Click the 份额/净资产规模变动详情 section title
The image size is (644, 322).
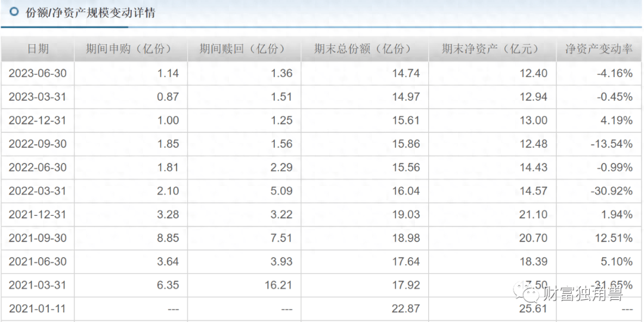[x=90, y=13]
